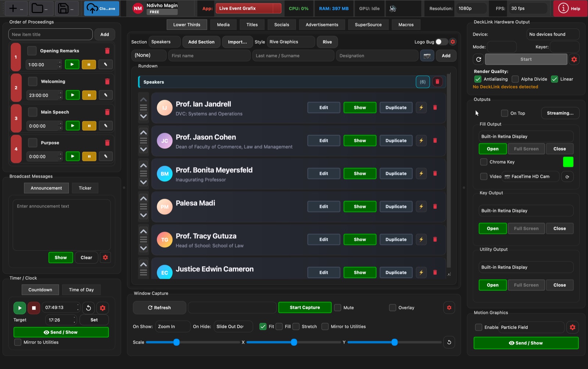This screenshot has width=588, height=369.
Task: Pause the Main Speech timer
Action: pos(89,126)
